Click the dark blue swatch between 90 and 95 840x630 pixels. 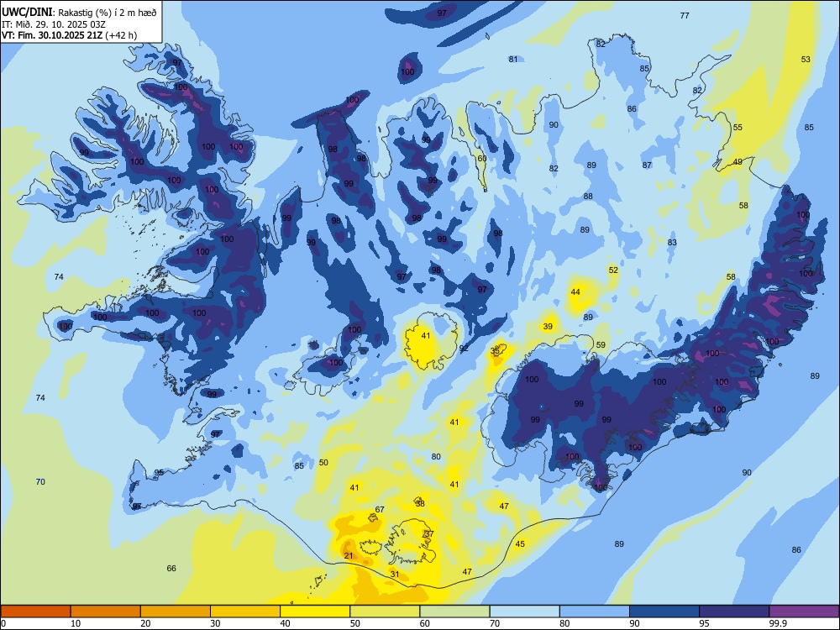coord(664,612)
